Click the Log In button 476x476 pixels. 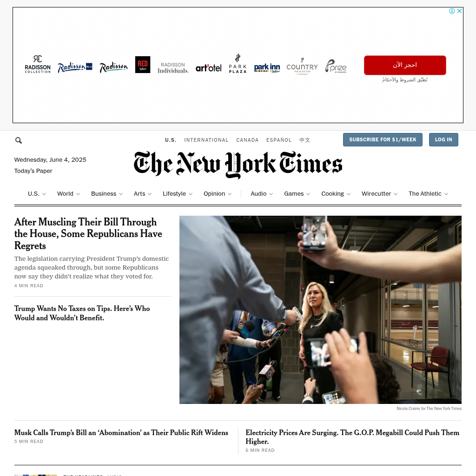tap(443, 139)
